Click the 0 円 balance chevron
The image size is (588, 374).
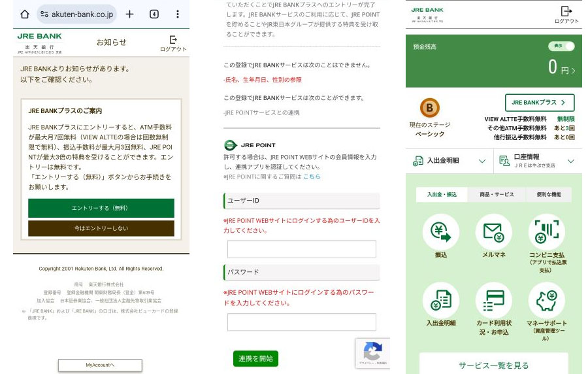(x=574, y=71)
